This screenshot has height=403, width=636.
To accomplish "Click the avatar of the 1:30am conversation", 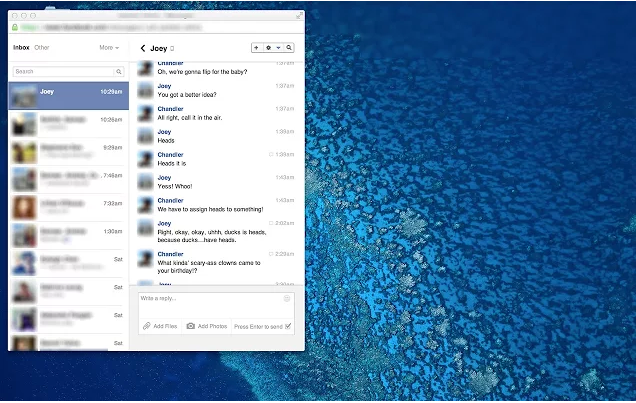I will (x=24, y=236).
